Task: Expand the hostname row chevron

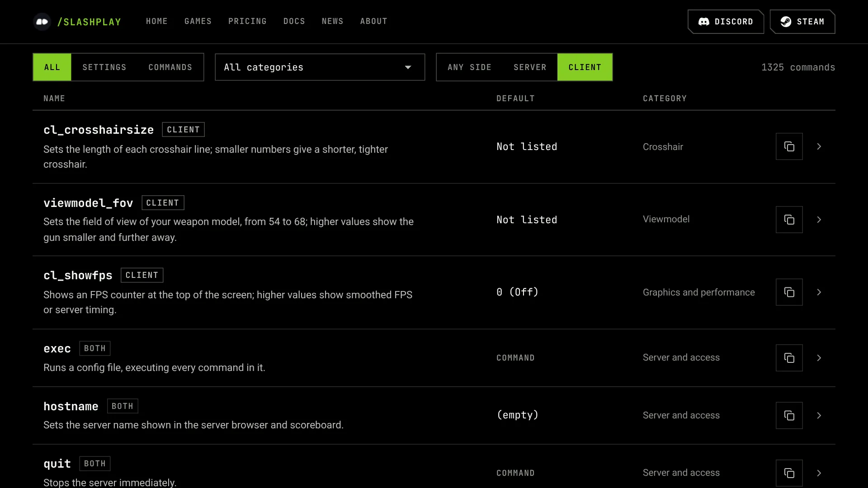Action: click(x=819, y=415)
